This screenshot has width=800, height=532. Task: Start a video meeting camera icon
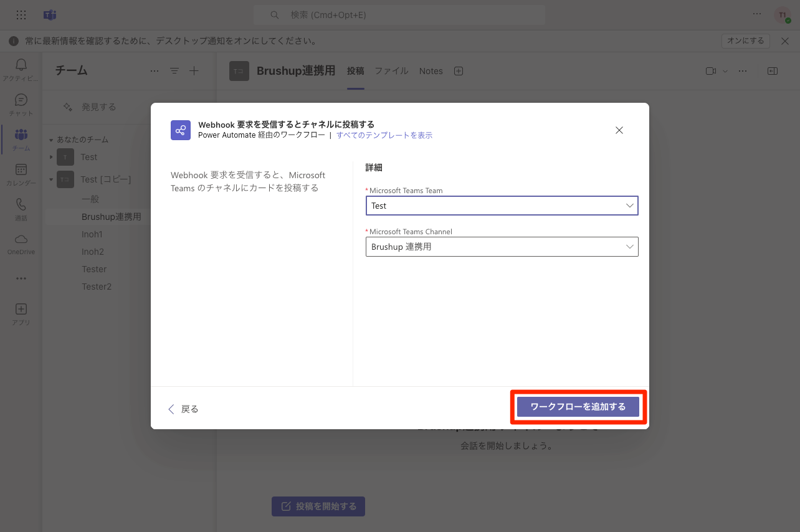(x=711, y=71)
